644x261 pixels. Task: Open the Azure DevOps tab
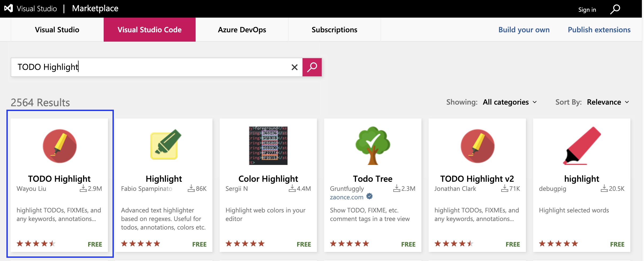242,30
